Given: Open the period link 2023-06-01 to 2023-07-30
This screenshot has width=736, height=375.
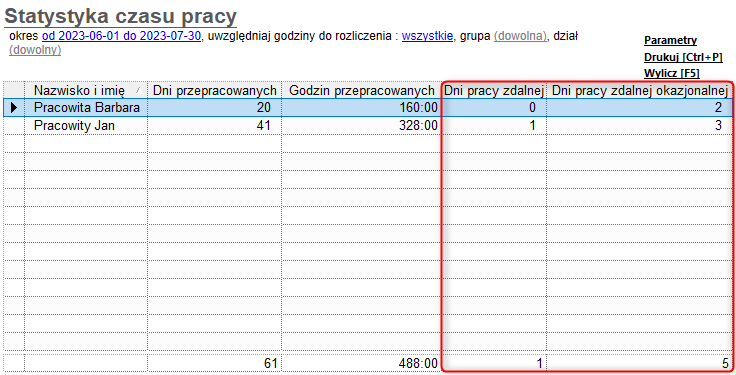Looking at the screenshot, I should 122,36.
